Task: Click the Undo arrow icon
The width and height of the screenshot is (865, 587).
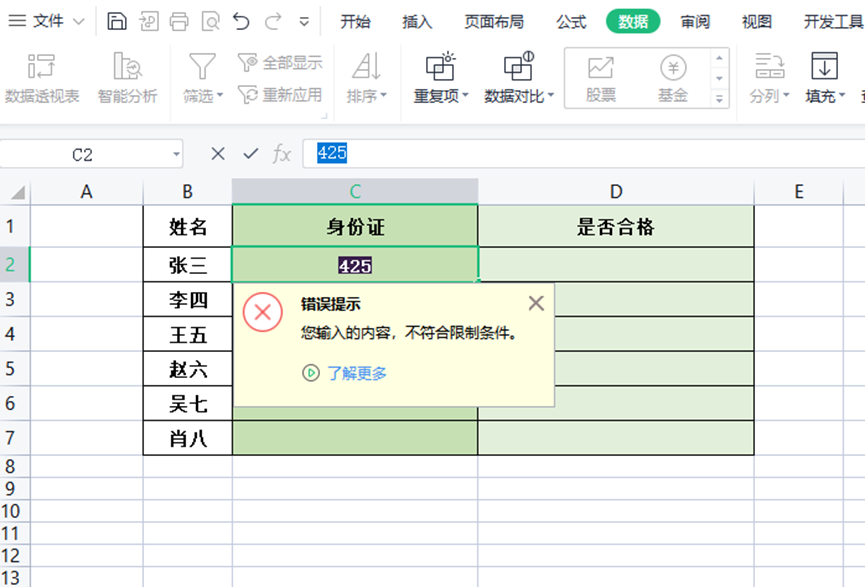Action: pyautogui.click(x=241, y=21)
